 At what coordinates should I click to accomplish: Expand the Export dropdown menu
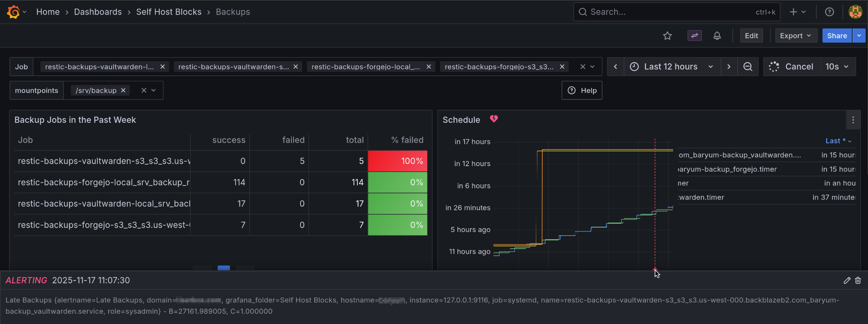795,36
